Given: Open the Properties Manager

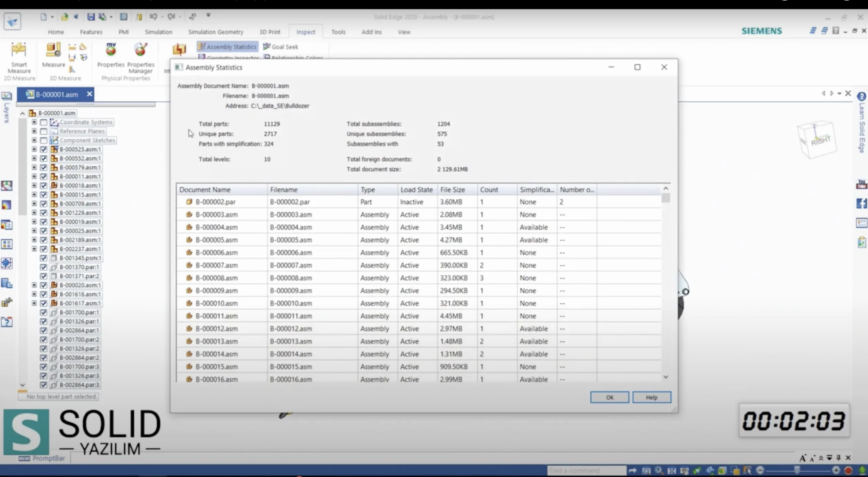Looking at the screenshot, I should (x=141, y=58).
